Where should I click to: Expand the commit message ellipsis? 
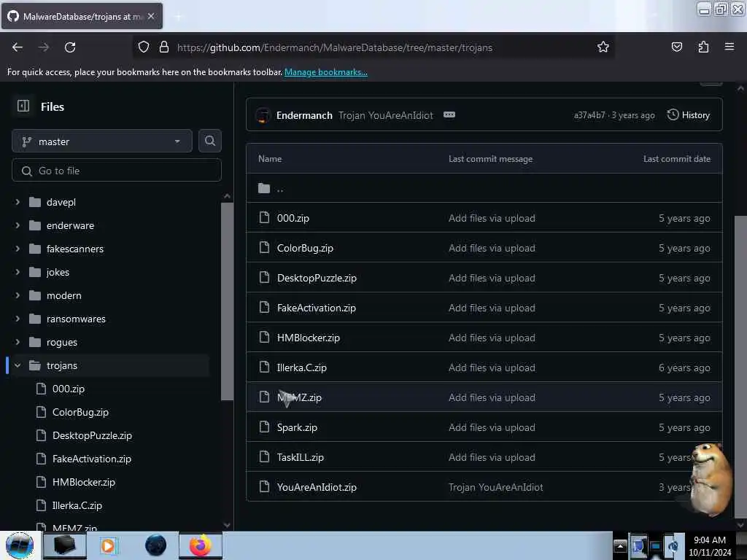click(449, 114)
